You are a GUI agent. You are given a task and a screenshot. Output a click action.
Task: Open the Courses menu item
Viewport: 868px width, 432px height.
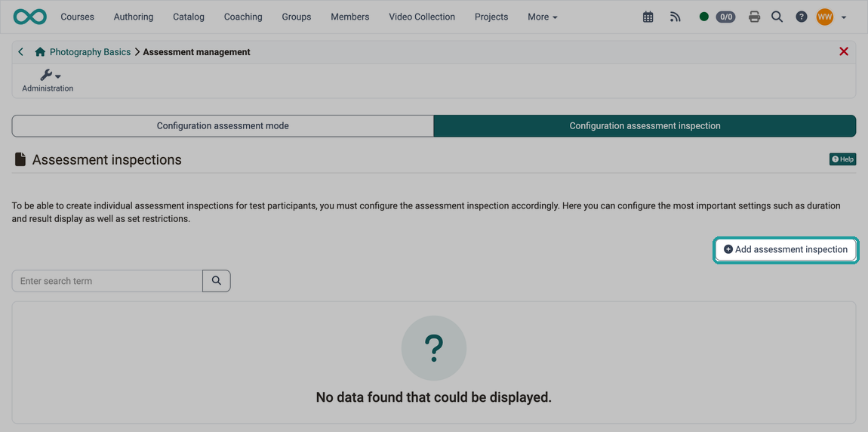(78, 17)
